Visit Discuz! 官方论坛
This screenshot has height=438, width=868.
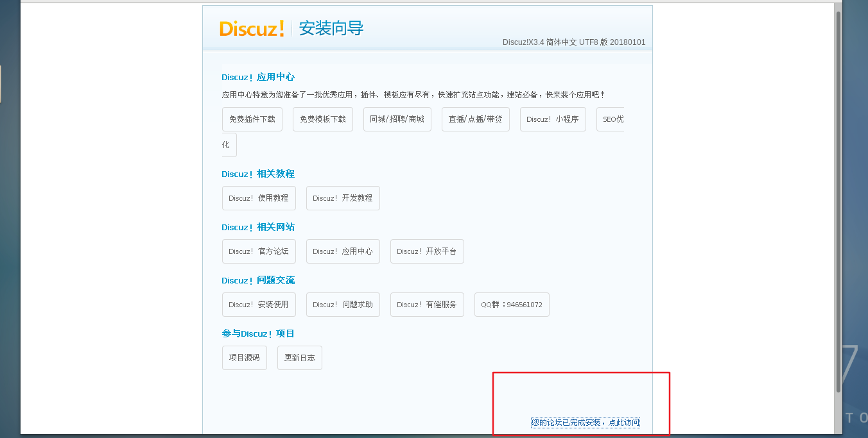click(259, 251)
